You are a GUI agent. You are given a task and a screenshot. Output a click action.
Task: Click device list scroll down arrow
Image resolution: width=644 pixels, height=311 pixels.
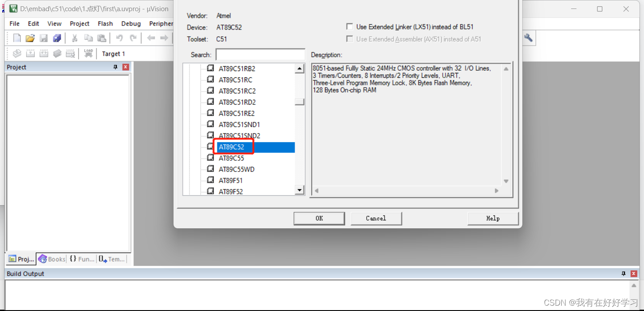pos(300,190)
